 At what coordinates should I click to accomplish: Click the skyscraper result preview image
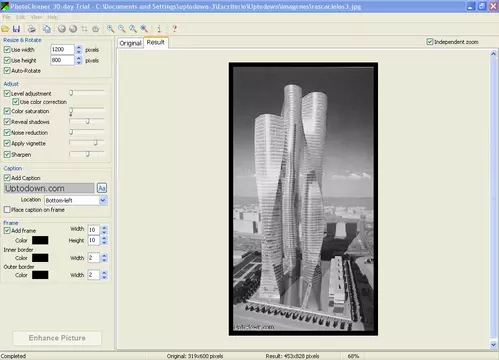303,199
